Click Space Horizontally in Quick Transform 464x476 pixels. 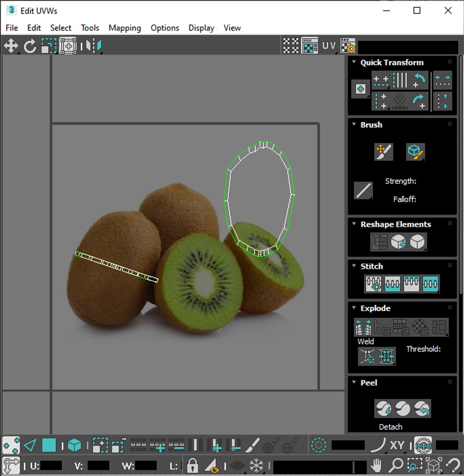tap(442, 81)
